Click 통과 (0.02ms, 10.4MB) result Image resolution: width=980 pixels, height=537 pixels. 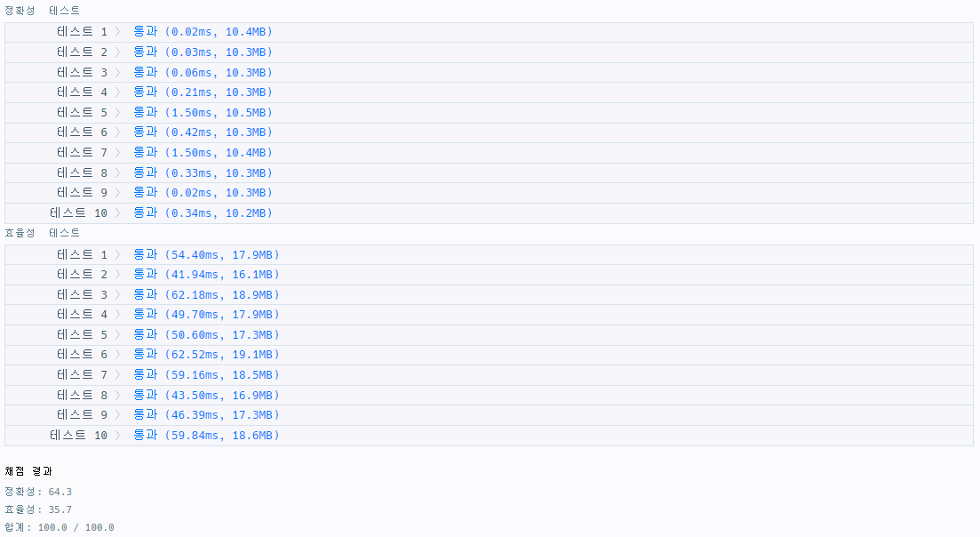[203, 31]
